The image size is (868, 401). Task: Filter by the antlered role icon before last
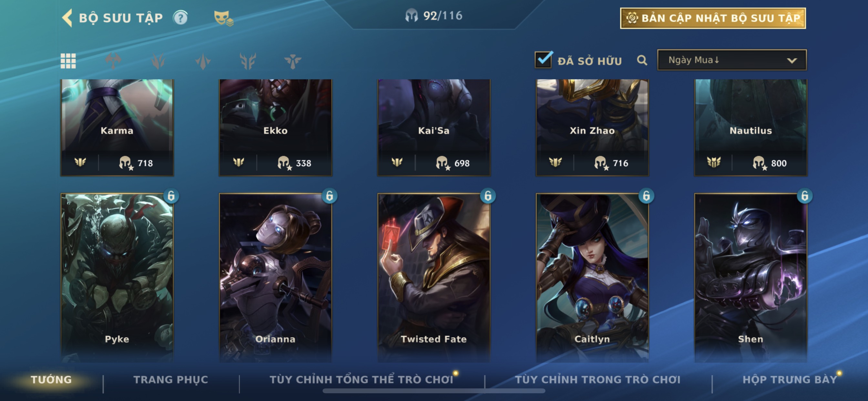click(248, 61)
